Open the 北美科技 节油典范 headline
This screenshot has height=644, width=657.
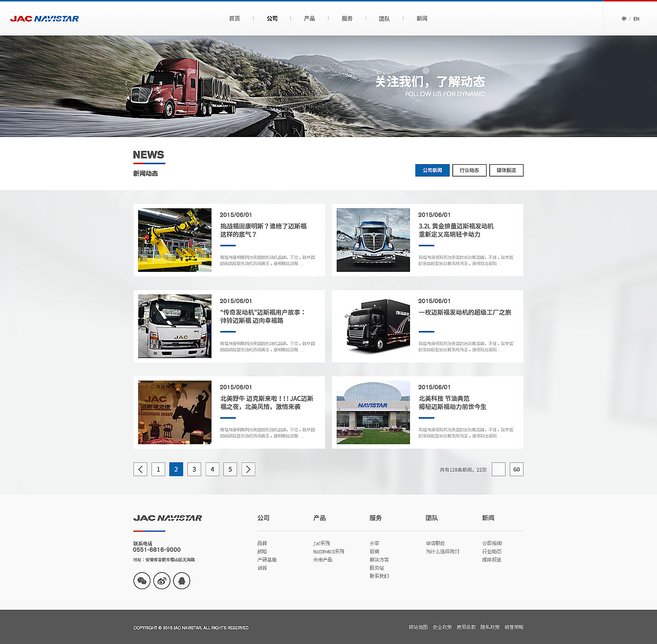[x=452, y=403]
